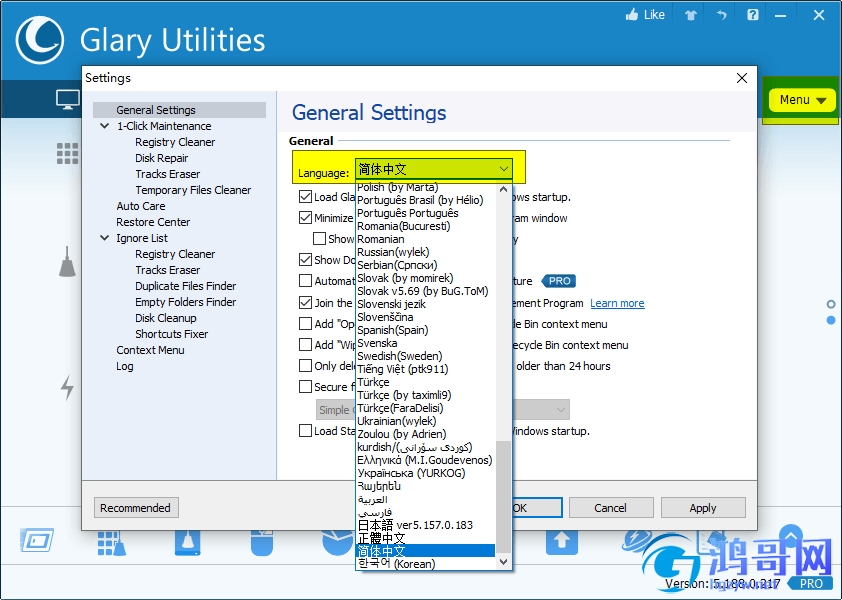The height and width of the screenshot is (600, 842).
Task: Click the greyed-out 'Simple' dropdown arrow
Action: pos(560,410)
